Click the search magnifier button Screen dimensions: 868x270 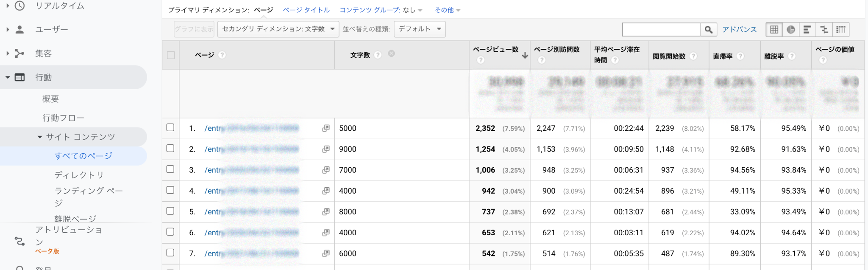708,29
